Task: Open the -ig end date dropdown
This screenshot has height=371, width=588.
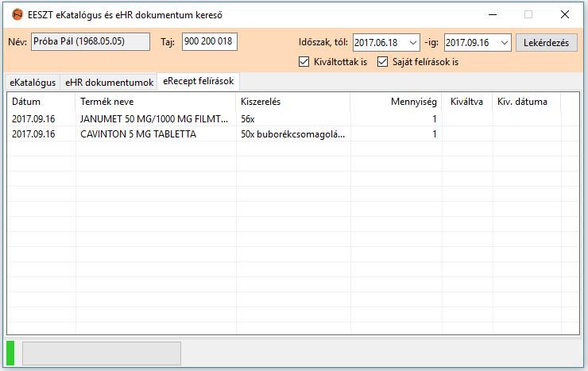Action: [505, 43]
